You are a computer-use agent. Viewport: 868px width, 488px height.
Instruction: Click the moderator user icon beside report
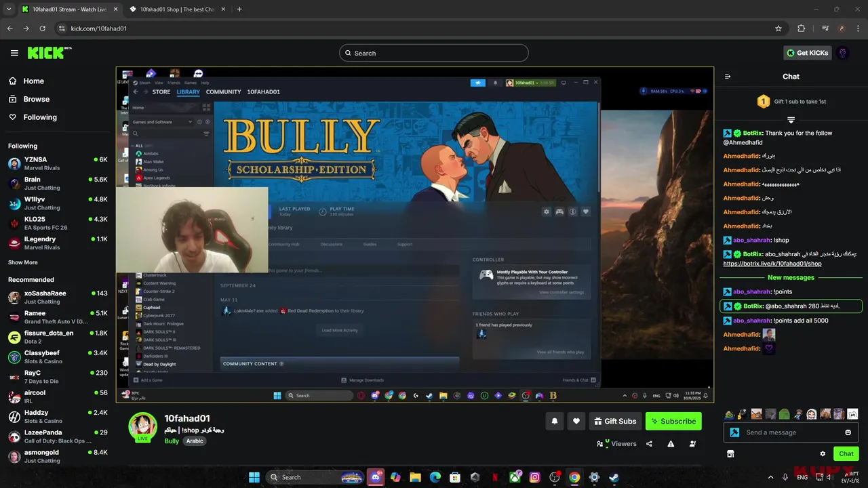pyautogui.click(x=692, y=444)
